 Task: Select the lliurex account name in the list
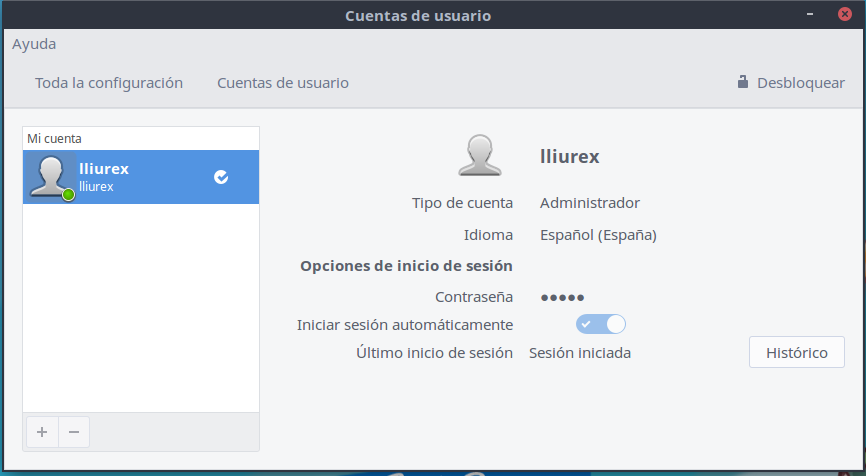(104, 169)
